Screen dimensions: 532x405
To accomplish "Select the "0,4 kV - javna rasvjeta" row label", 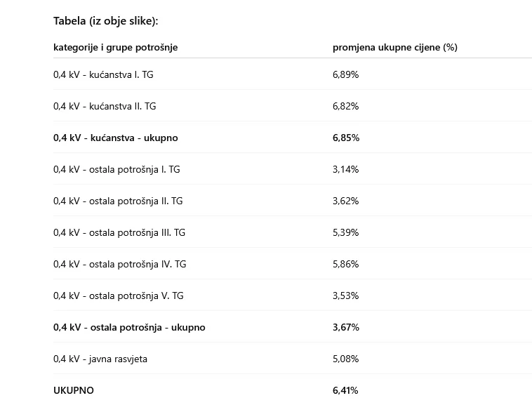I will pyautogui.click(x=100, y=359).
